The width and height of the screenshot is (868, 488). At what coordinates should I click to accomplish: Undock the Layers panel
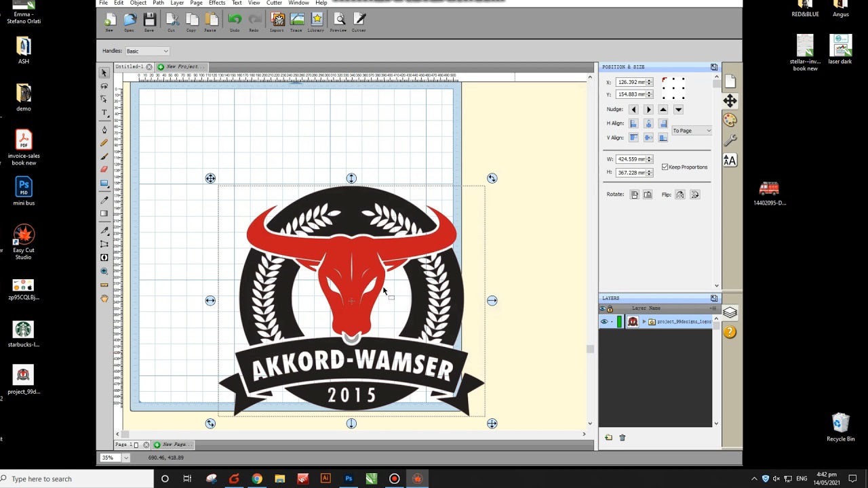(x=714, y=298)
